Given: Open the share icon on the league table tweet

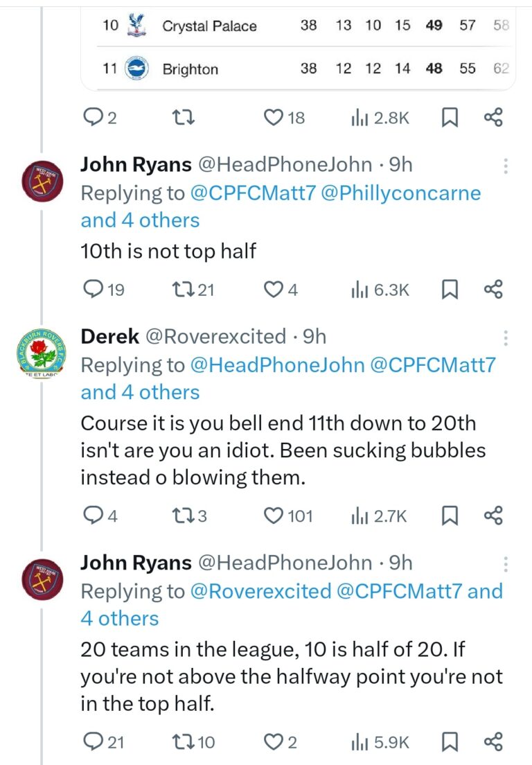Looking at the screenshot, I should (493, 117).
